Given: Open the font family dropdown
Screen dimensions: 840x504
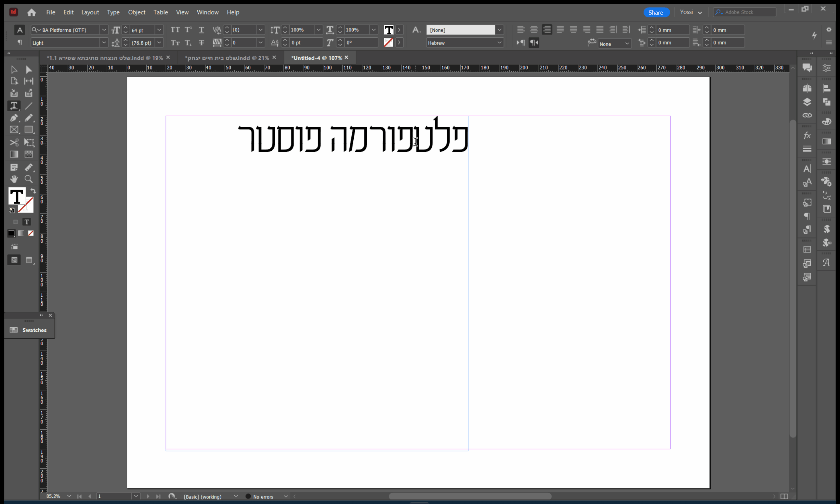Looking at the screenshot, I should coord(104,30).
